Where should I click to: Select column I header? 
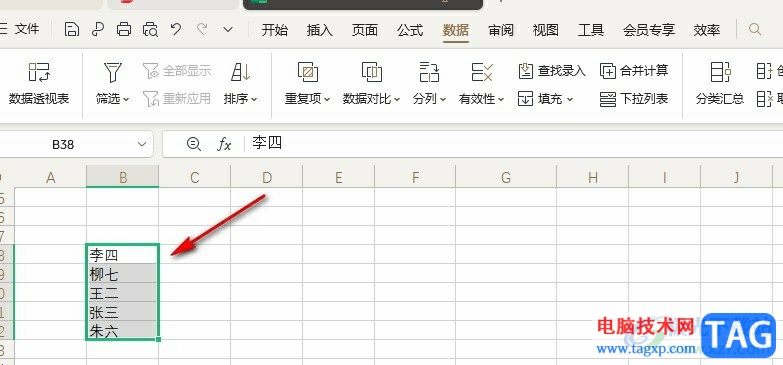coord(665,177)
